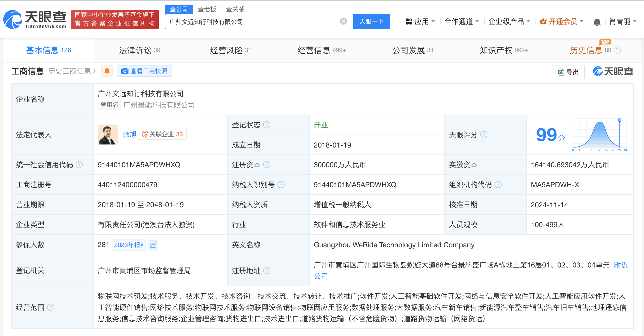
Task: Click the notification bell in the header
Action: (597, 22)
